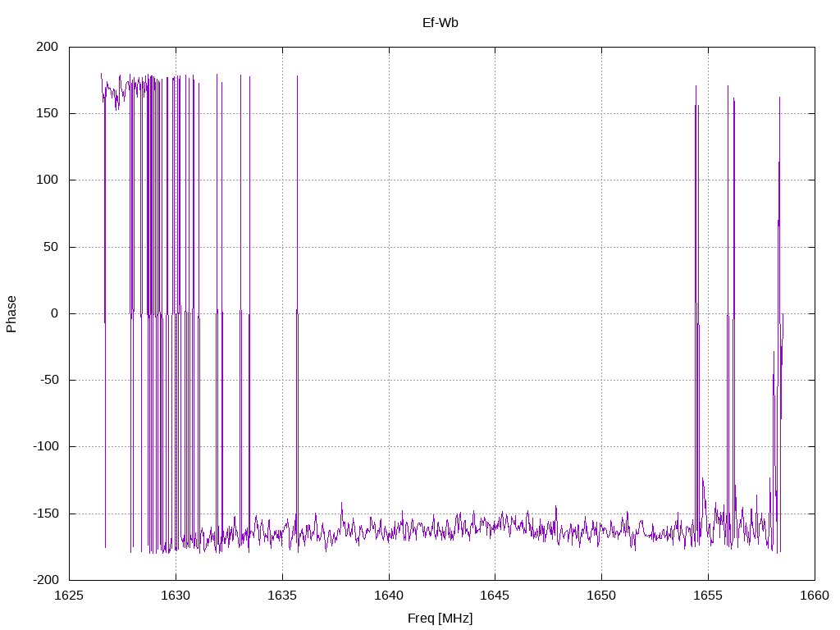Click the y-axis tick label 200
The image size is (840, 630).
pyautogui.click(x=47, y=47)
